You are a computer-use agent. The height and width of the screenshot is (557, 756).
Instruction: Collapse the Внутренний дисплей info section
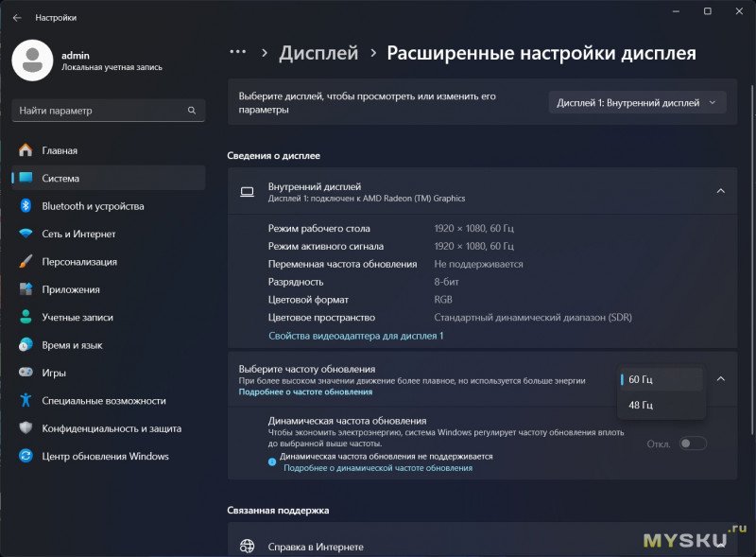720,191
